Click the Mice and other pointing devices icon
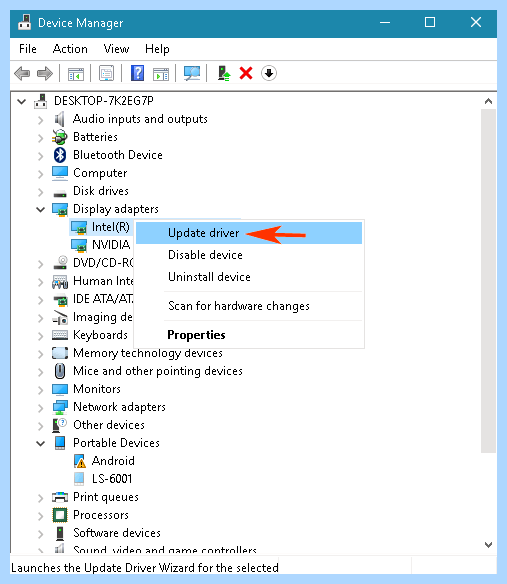The width and height of the screenshot is (507, 584). pos(60,371)
